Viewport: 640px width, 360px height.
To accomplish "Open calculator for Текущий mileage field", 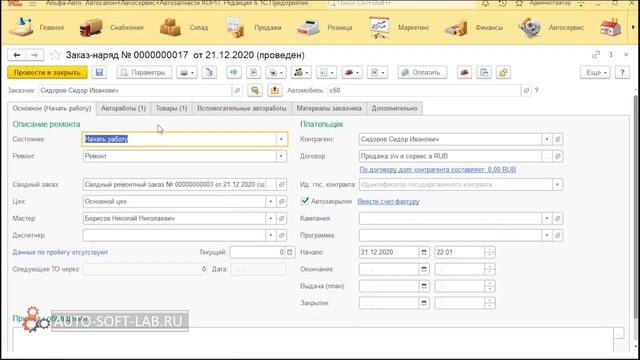I will click(x=289, y=252).
